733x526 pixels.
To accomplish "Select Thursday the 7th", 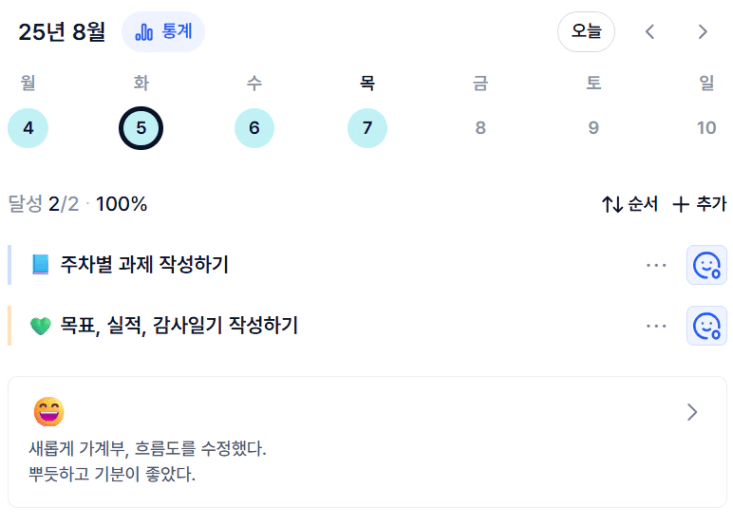I will coord(367,128).
